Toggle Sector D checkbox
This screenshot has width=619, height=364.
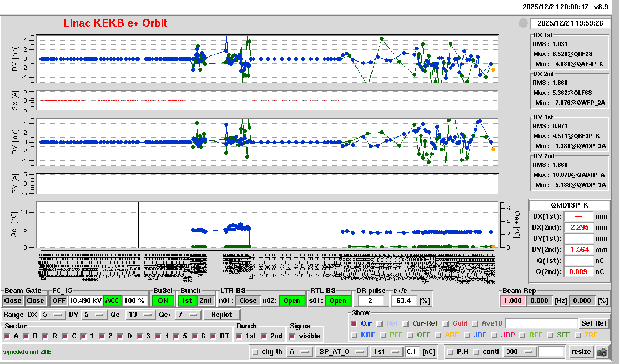[120, 336]
